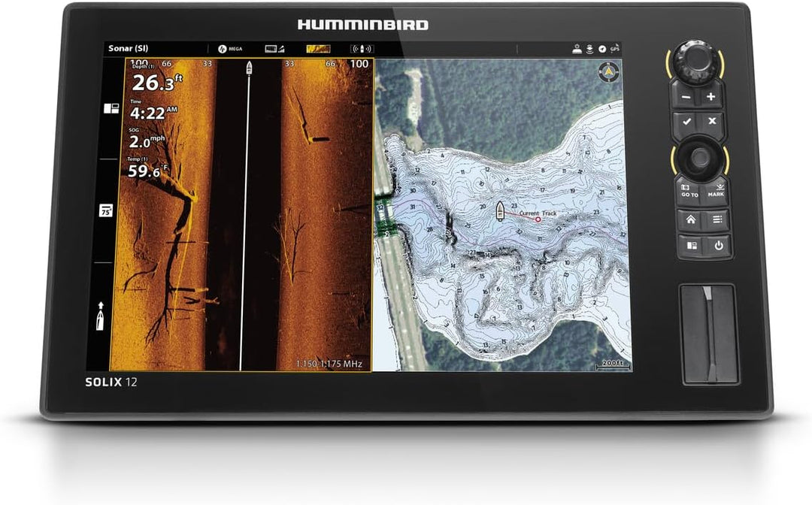
Task: Tap the Depth 26.3 ft readout
Action: click(157, 79)
